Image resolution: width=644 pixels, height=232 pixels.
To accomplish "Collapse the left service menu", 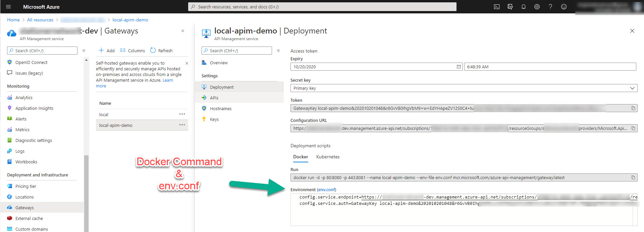I will pyautogui.click(x=84, y=51).
